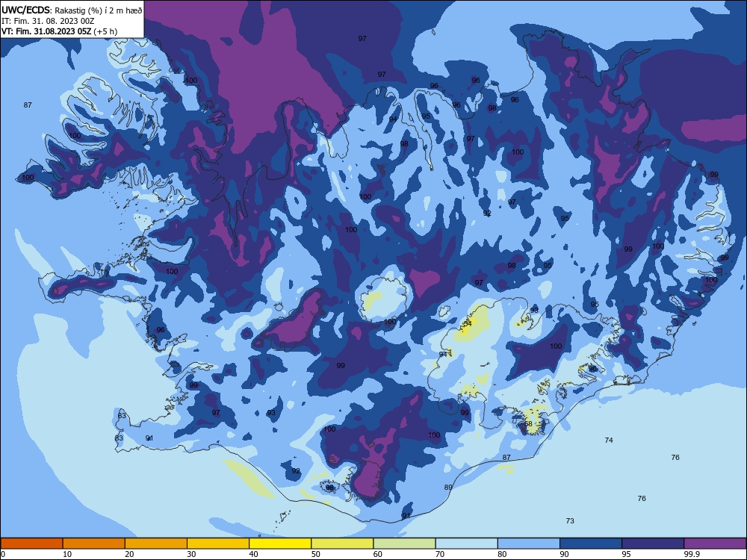This screenshot has width=747, height=560.
Task: Pick the pale yellow 50–60 legend swatch
Action: pyautogui.click(x=342, y=544)
